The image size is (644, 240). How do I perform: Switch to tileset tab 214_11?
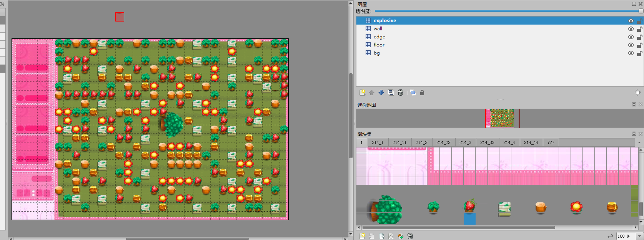399,142
